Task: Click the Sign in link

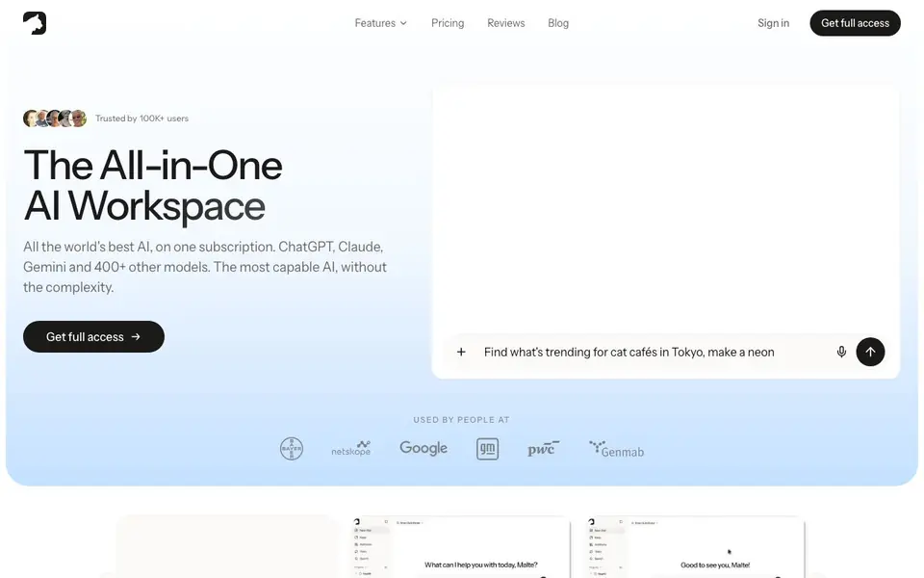Action: click(773, 23)
